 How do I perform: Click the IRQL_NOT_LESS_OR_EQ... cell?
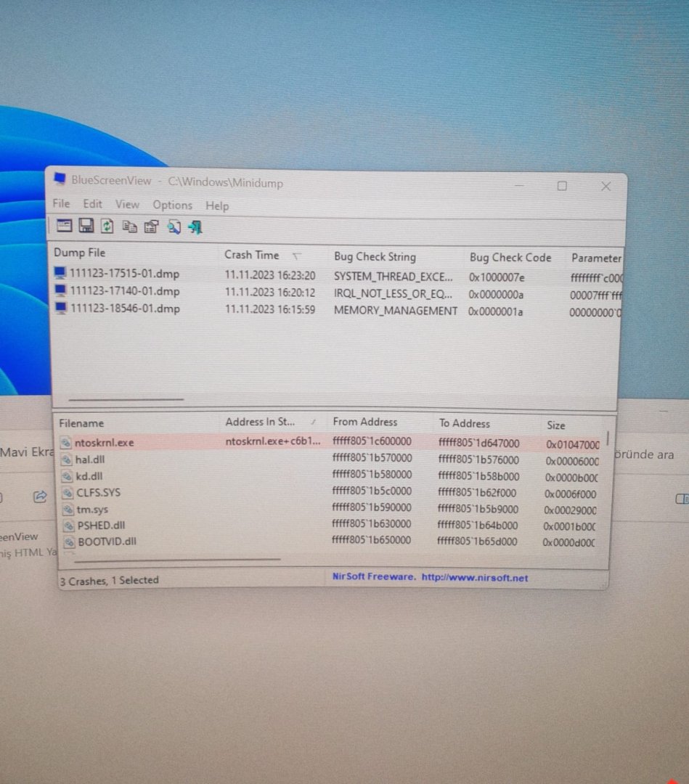coord(393,293)
